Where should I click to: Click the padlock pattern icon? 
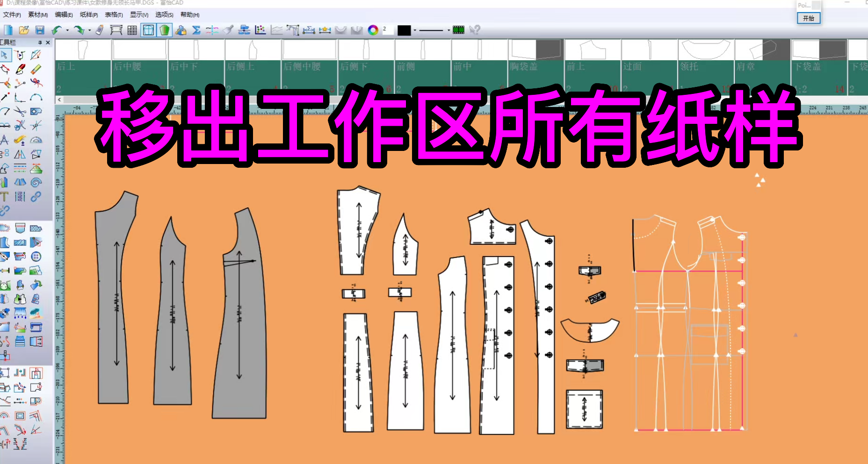point(181,30)
